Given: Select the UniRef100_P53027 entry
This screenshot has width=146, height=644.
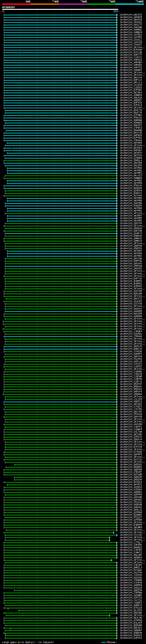Looking at the screenshot, I should point(131,517).
